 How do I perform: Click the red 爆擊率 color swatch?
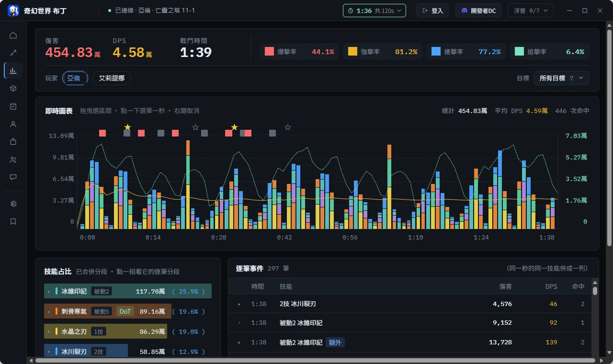point(269,52)
